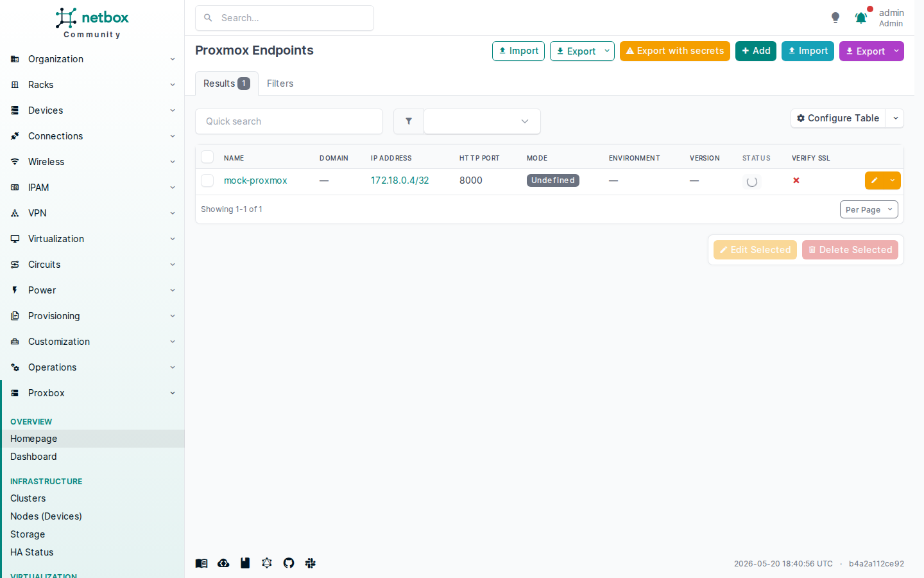Open the Storage sidebar item

coord(92,534)
